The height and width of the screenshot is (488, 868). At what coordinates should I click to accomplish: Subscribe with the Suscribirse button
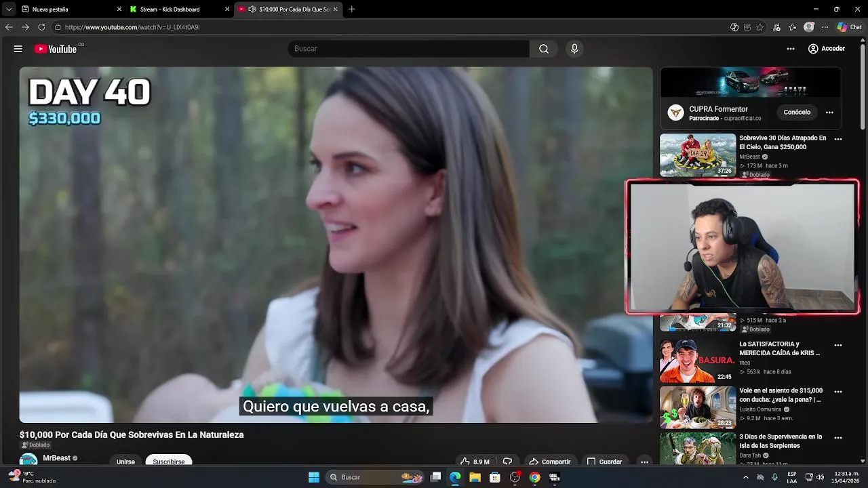click(x=169, y=461)
